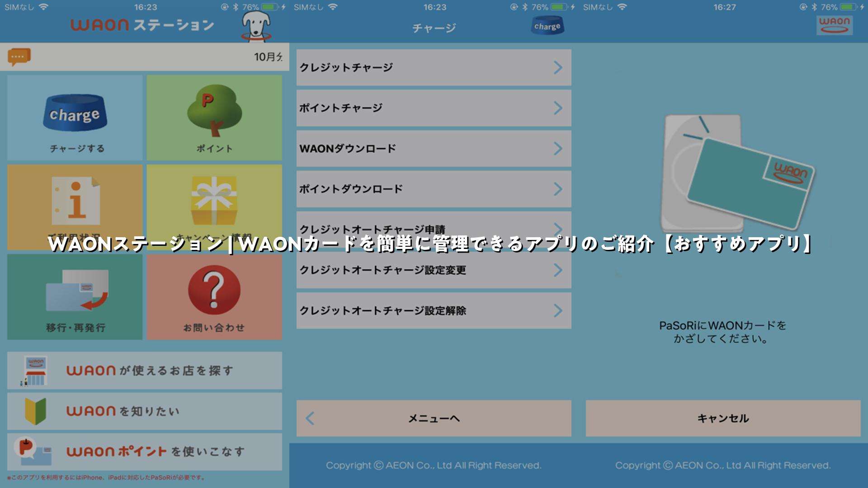Image resolution: width=868 pixels, height=488 pixels.
Task: Open WAONダウンロード chevron
Action: [x=558, y=149]
